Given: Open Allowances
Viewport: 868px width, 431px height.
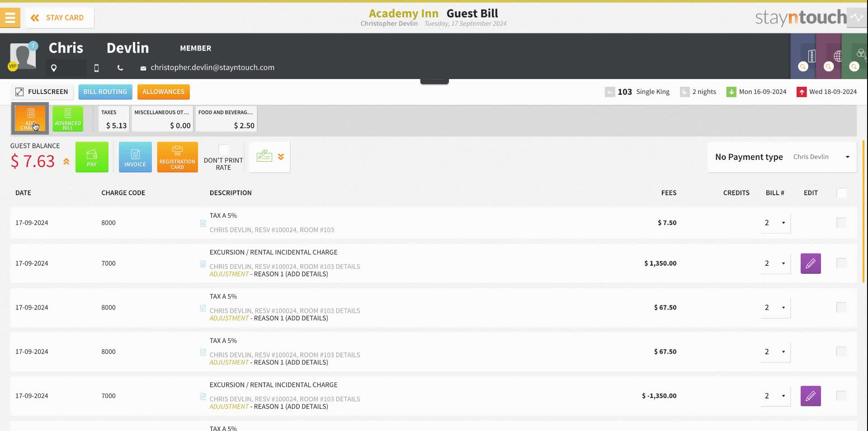Looking at the screenshot, I should point(164,92).
